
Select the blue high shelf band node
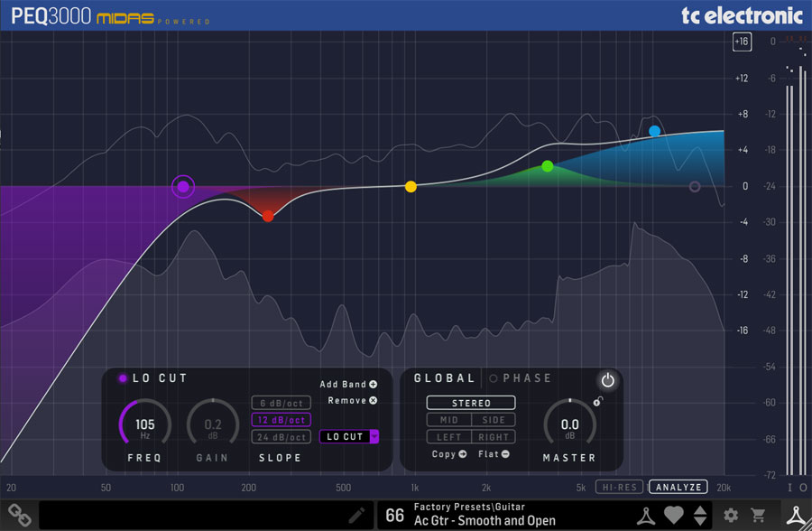coord(655,131)
